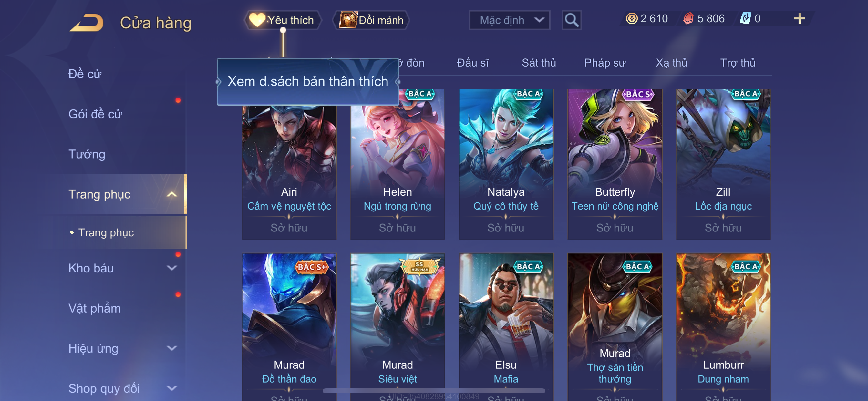Open the Mặc định sort dropdown
Viewport: 868px width, 401px height.
510,20
